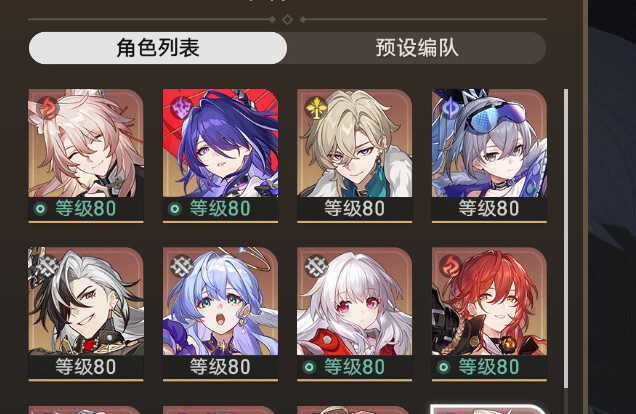The height and width of the screenshot is (414, 636).
Task: Switch to the 角色列表 tab
Action: pos(158,48)
